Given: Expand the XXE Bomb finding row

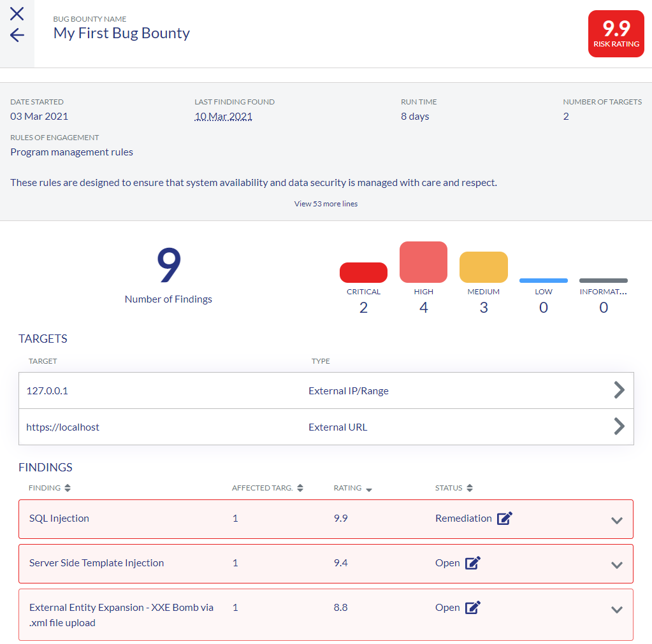Looking at the screenshot, I should (616, 610).
